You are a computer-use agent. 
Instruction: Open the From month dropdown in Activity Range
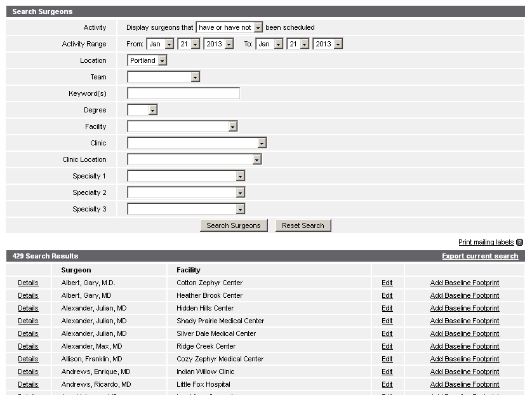coord(160,44)
